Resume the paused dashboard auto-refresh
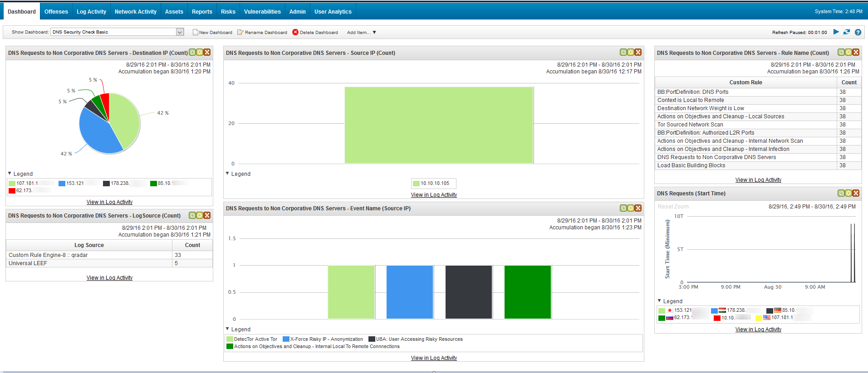868x373 pixels. pos(836,32)
